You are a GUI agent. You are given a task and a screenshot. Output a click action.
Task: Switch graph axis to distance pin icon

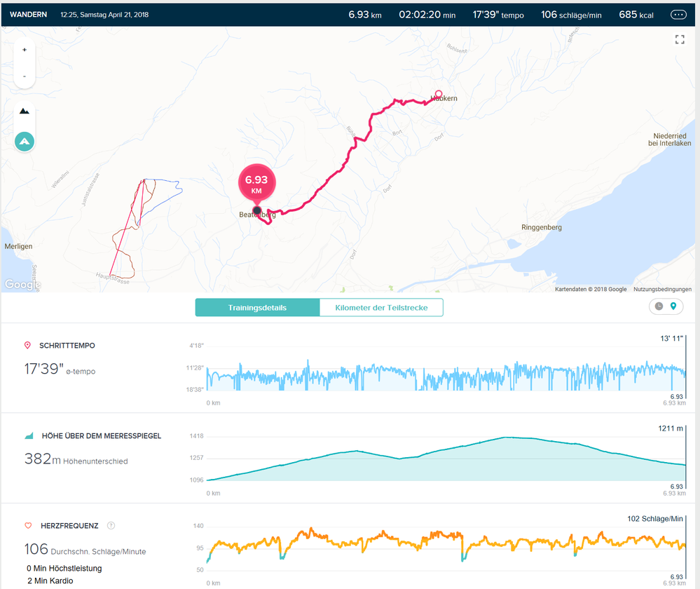673,306
